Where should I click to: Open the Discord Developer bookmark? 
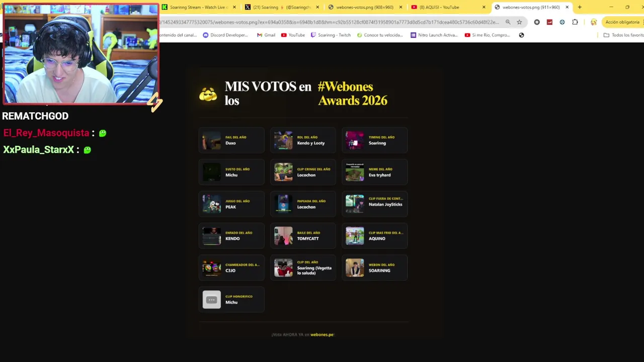click(x=225, y=35)
